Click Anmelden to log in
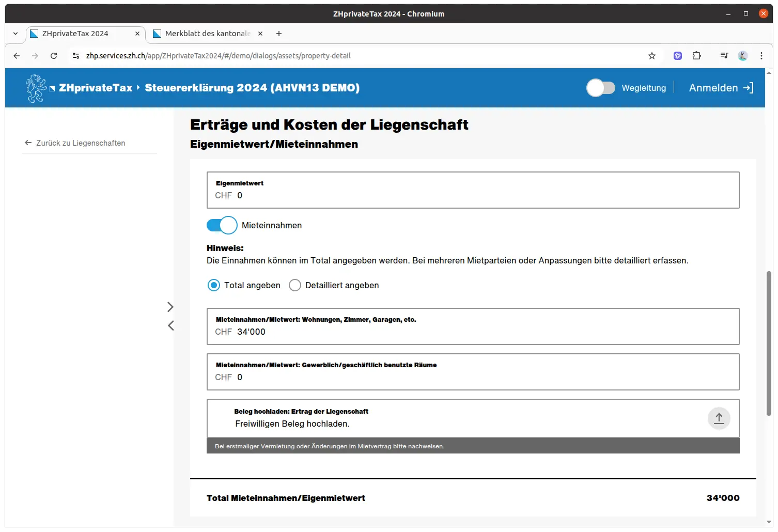The image size is (778, 532). pyautogui.click(x=721, y=88)
